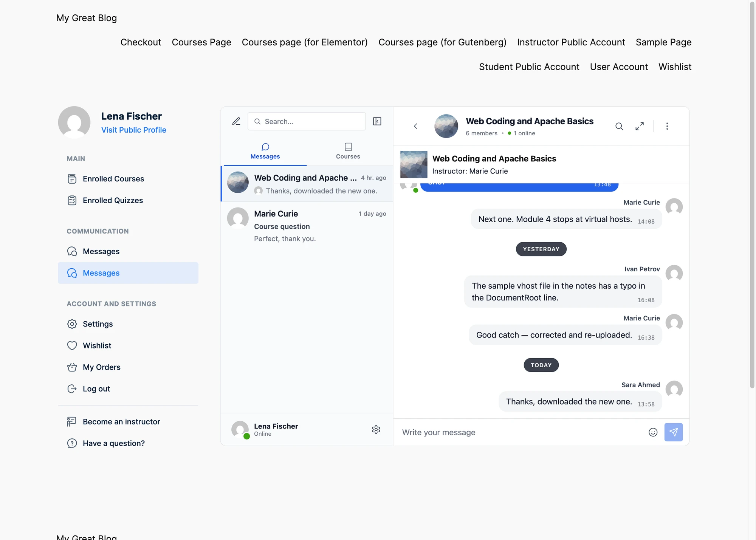The image size is (756, 540).
Task: Open User Account from navigation
Action: (619, 67)
